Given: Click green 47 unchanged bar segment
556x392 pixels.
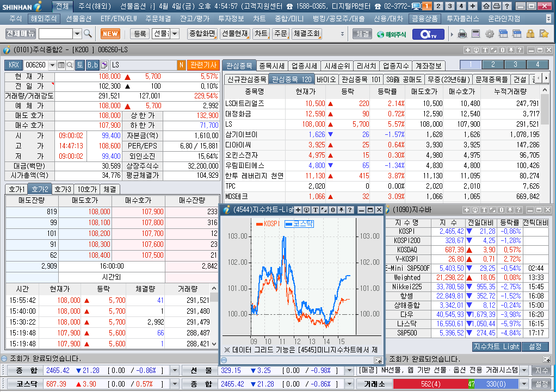Looking at the screenshot, I should [x=471, y=384].
